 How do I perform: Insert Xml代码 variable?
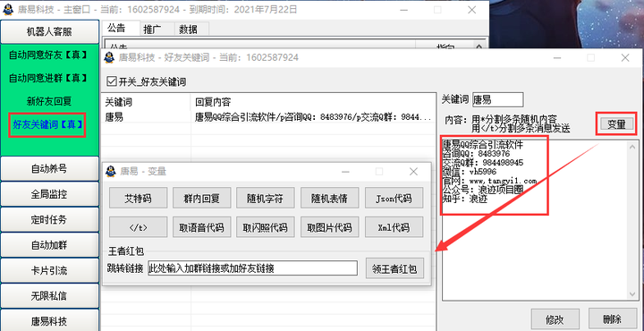coord(394,227)
